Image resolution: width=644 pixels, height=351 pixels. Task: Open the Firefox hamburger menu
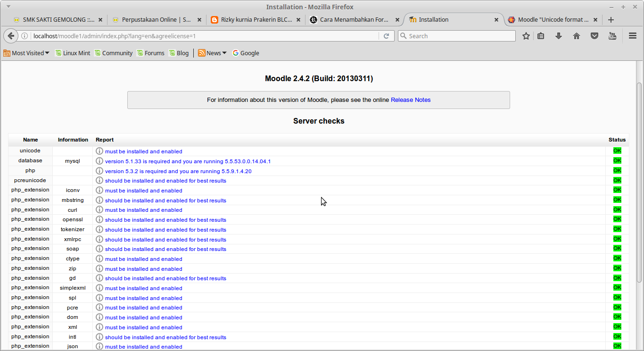tap(633, 36)
